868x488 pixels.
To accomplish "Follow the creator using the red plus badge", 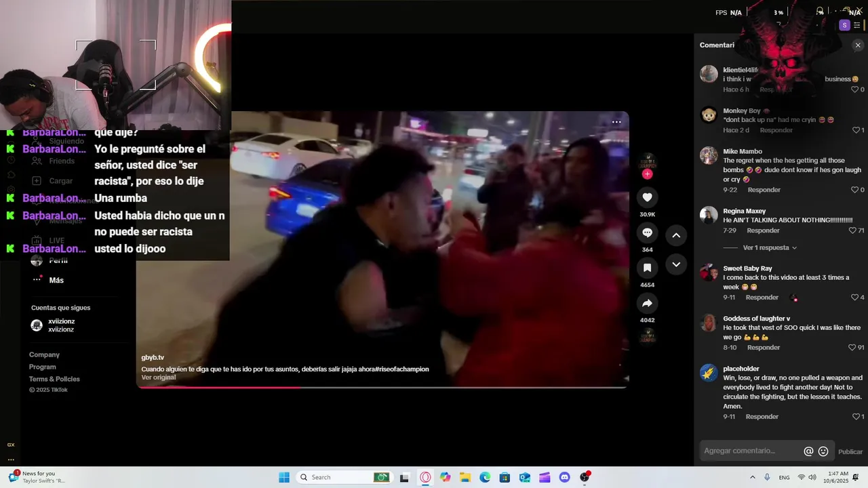I will [647, 174].
